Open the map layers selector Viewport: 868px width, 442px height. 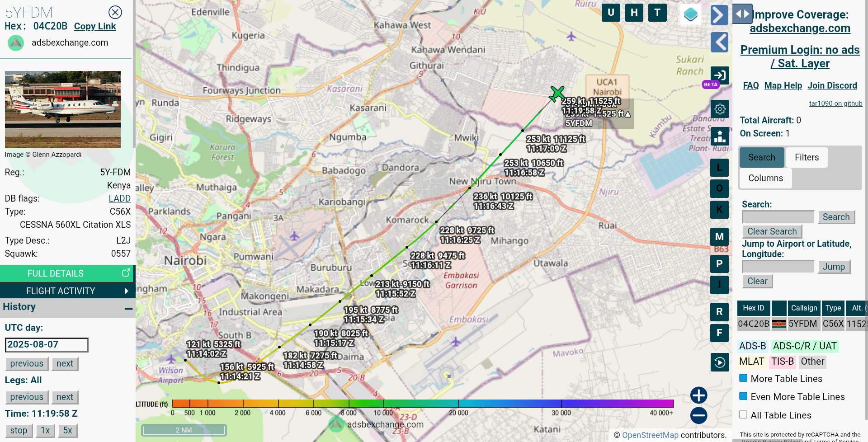tap(690, 14)
